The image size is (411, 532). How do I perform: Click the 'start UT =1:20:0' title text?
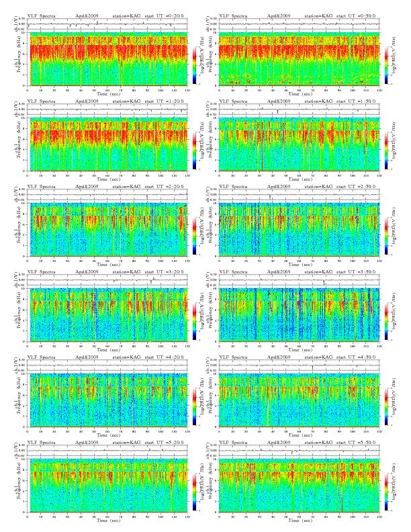click(164, 101)
